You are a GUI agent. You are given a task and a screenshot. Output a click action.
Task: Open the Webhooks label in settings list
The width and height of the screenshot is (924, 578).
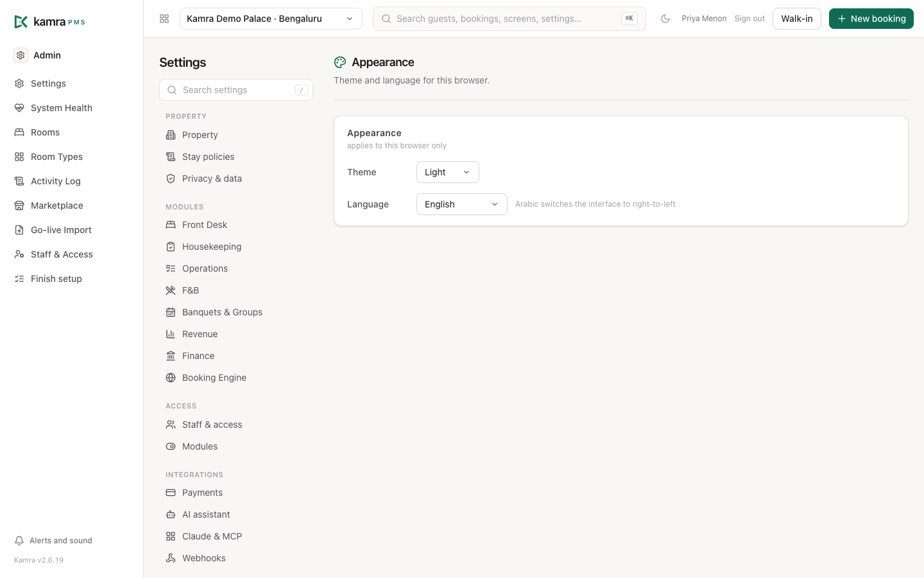pos(204,558)
